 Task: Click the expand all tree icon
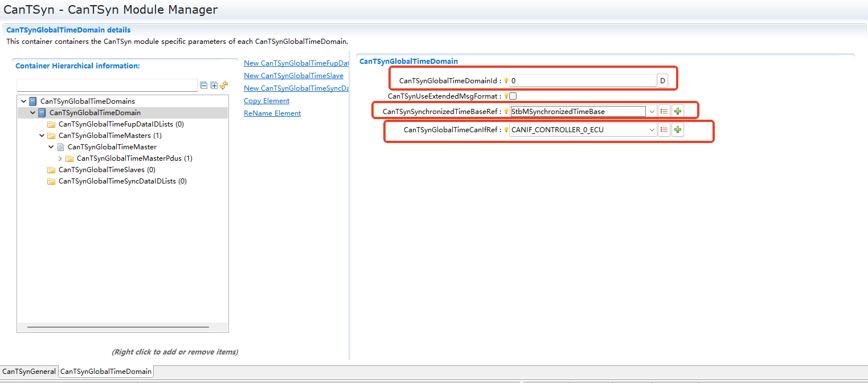point(214,85)
